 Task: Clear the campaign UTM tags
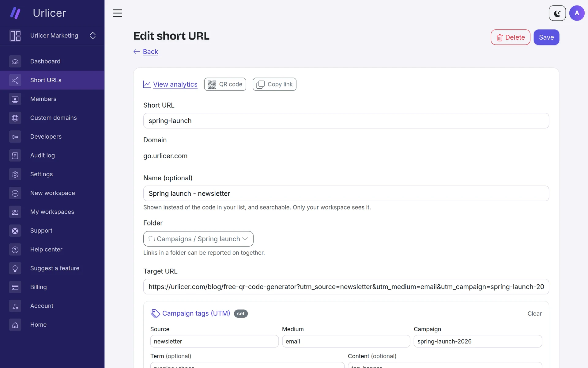[534, 314]
